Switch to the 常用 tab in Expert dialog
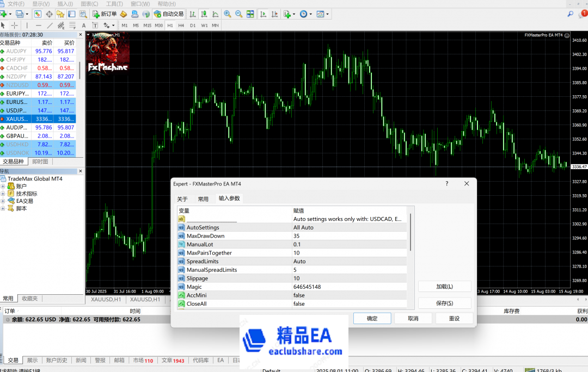This screenshot has width=588, height=372. tap(203, 199)
